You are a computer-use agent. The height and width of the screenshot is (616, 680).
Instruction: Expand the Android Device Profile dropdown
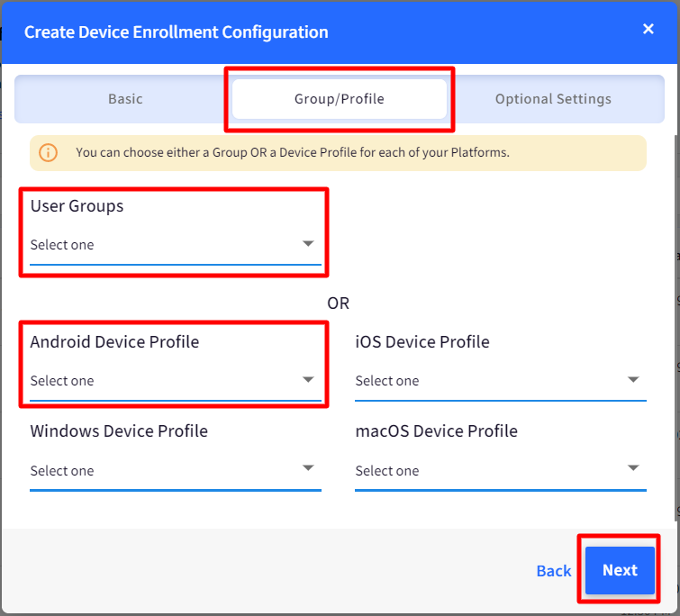[176, 381]
